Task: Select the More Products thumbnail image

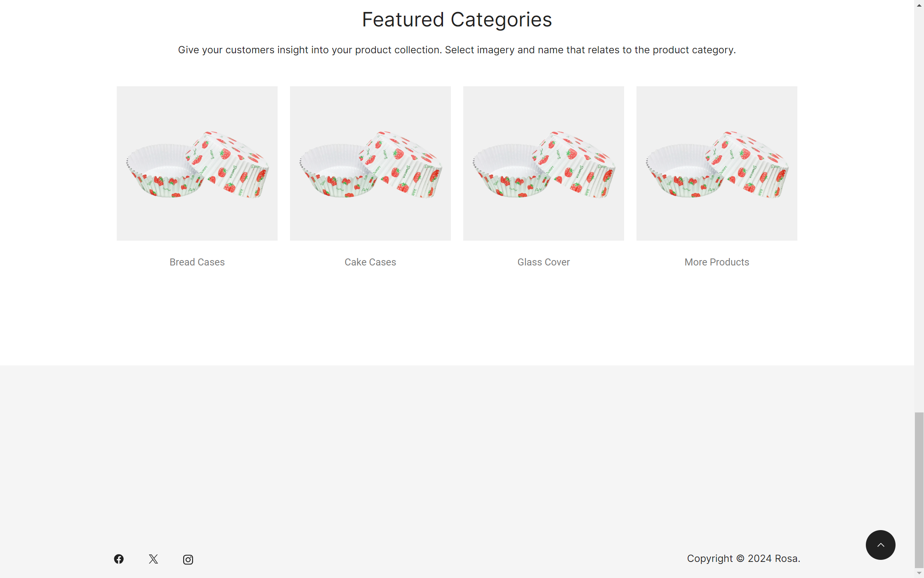Action: click(x=717, y=163)
